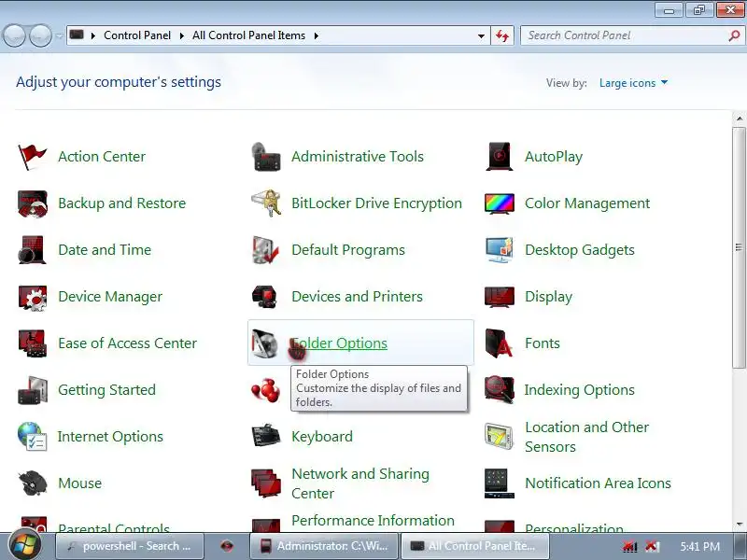Open the Desktop Gadgets link
This screenshot has height=560, width=747.
coord(579,250)
